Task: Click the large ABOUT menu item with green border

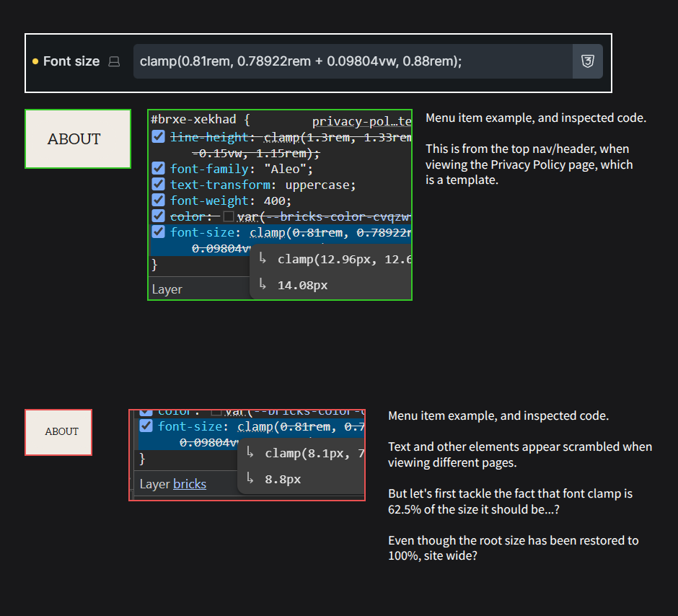Action: click(x=78, y=139)
